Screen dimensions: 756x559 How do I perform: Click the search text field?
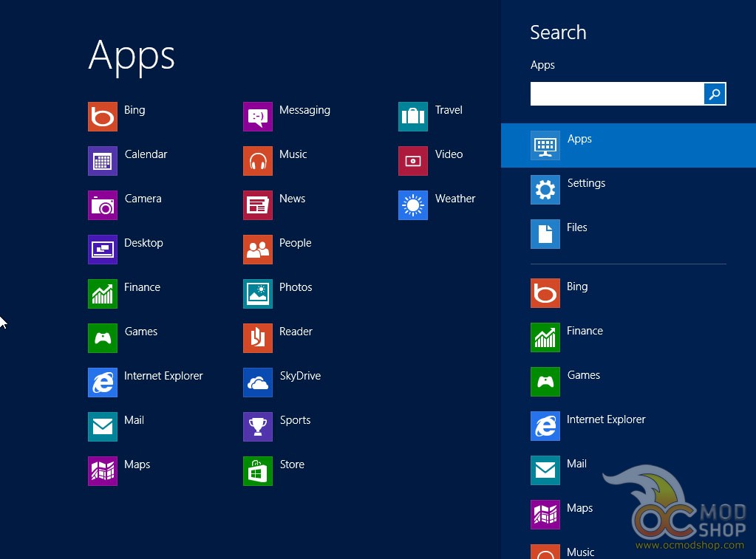click(x=616, y=94)
